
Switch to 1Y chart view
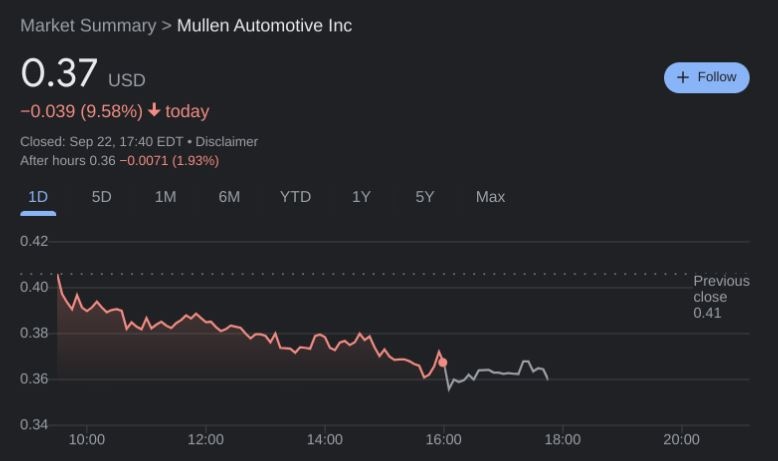tap(361, 197)
